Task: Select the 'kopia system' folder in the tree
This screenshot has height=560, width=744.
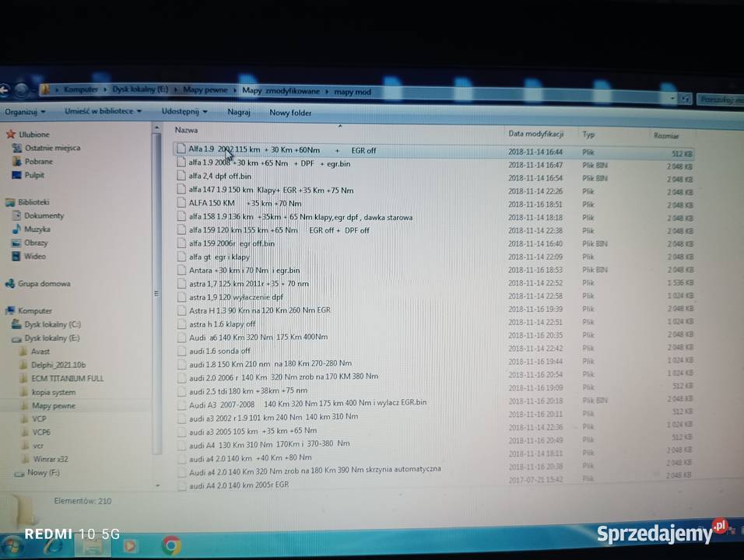Action: [x=54, y=392]
